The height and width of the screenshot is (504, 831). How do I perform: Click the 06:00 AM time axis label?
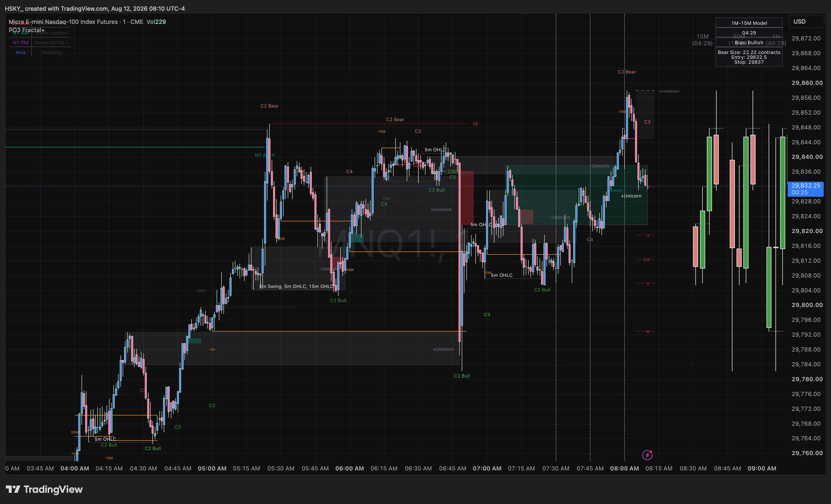coord(349,468)
